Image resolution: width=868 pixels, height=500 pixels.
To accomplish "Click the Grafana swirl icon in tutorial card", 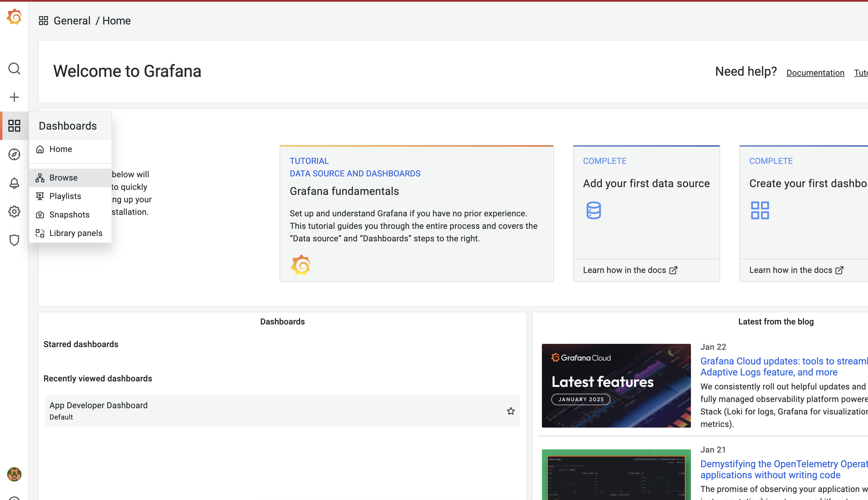I will (x=300, y=265).
